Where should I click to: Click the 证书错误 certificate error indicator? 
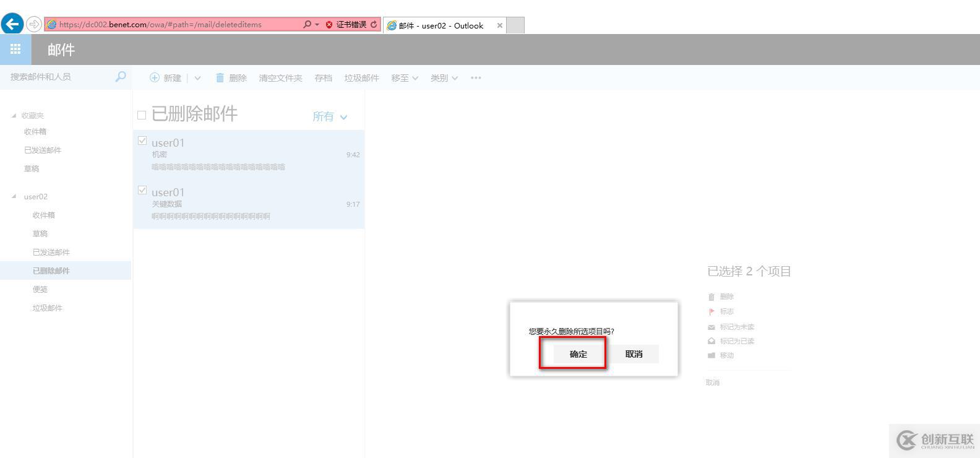[x=346, y=24]
